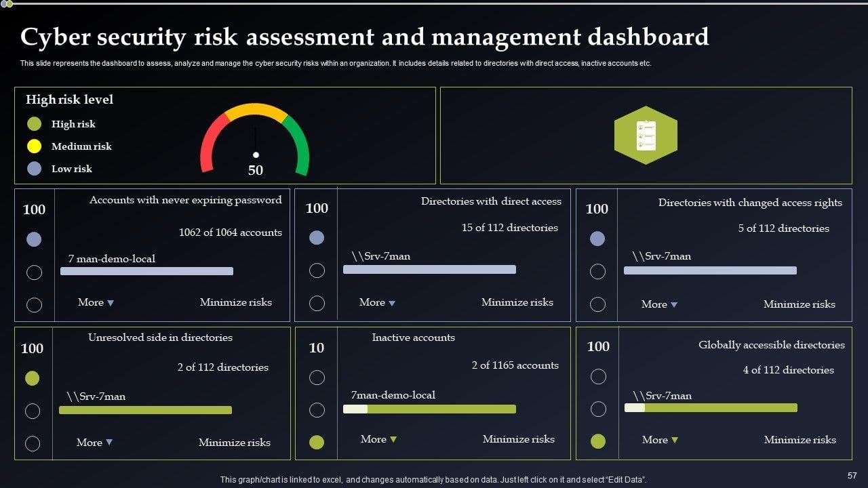Open More dropdown in changed access rights card

(x=659, y=304)
